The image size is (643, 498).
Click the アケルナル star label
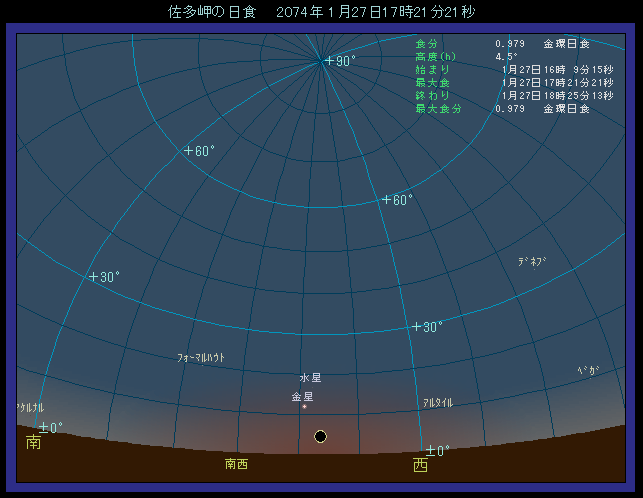click(30, 408)
